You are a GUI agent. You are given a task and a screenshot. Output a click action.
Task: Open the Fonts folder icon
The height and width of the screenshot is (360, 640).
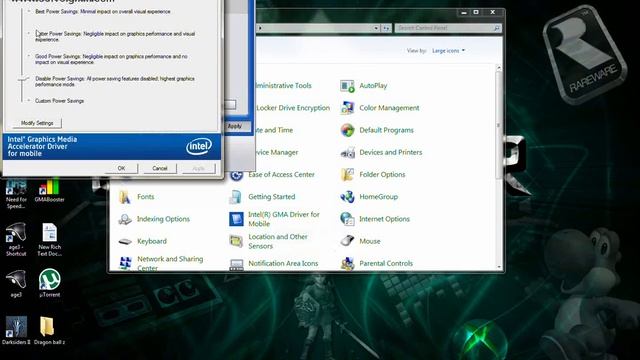[x=125, y=197]
